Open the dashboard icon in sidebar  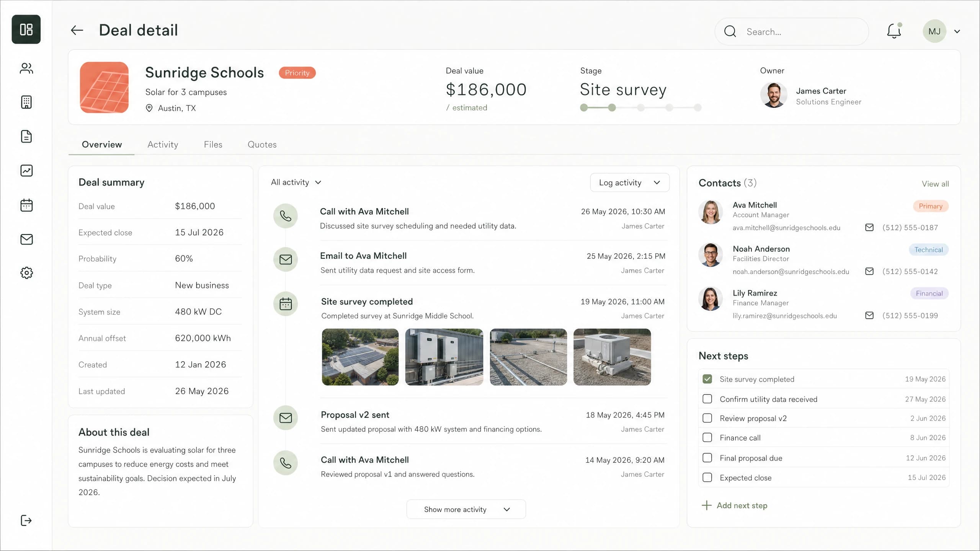26,29
